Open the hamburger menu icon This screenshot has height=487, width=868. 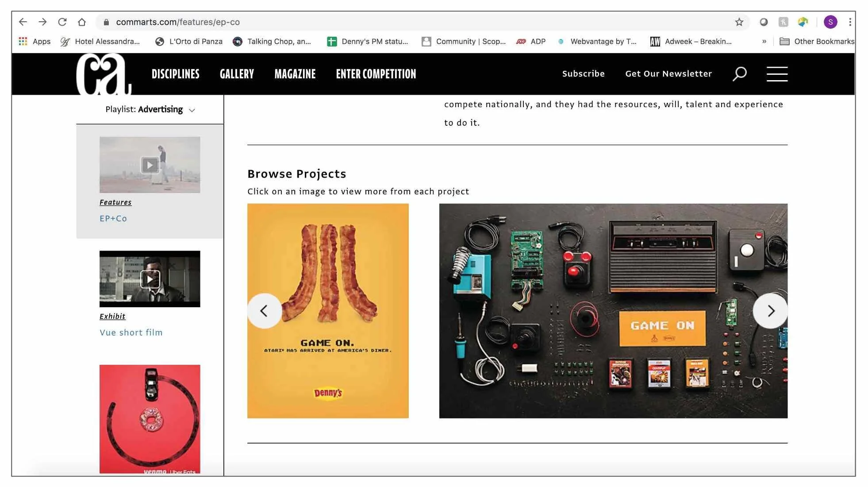[x=777, y=74]
